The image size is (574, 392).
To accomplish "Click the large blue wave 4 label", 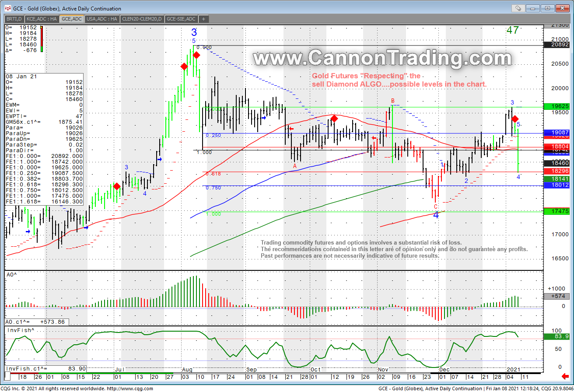I will [436, 215].
